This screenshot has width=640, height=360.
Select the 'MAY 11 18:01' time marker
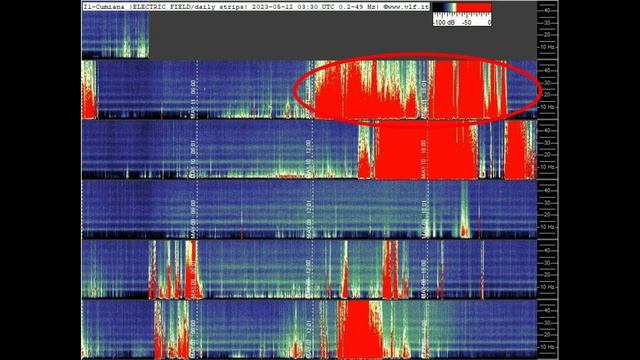424,99
